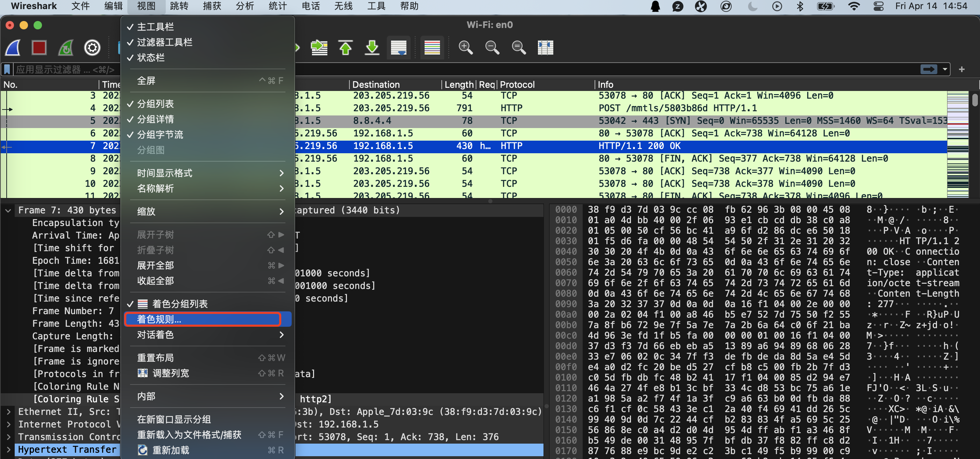Screen dimensions: 980x459
Task: Sort by the Destination column header
Action: (395, 85)
